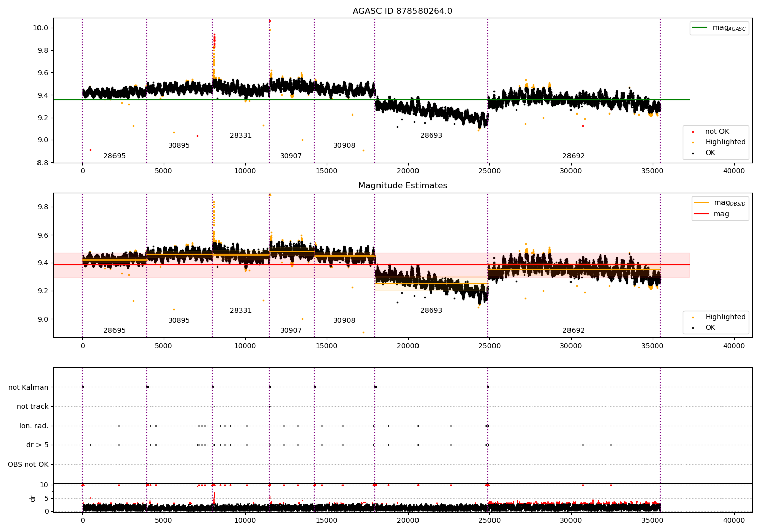This screenshot has height=532, width=760.
Task: Click obsid label 28692 in Magnitude Estimates plot
Action: tap(574, 330)
